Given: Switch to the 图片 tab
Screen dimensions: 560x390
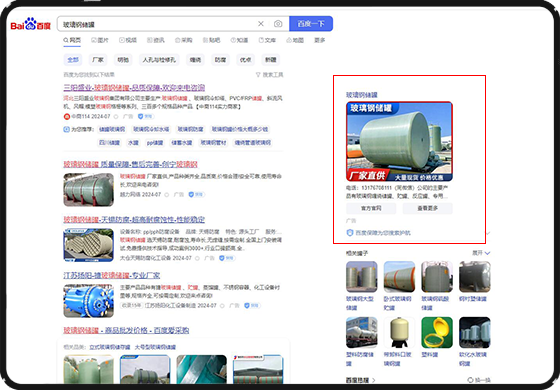Looking at the screenshot, I should click(100, 40).
